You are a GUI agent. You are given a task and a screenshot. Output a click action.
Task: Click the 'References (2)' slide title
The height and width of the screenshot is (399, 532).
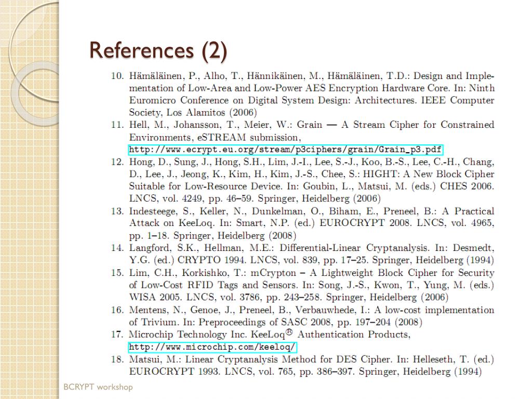(158, 51)
